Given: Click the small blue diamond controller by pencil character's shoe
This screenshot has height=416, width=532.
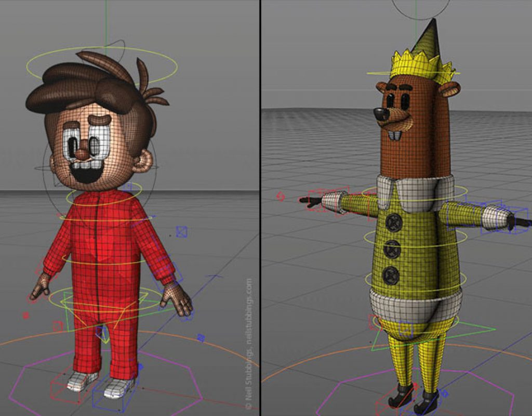Looking at the screenshot, I should 445,394.
